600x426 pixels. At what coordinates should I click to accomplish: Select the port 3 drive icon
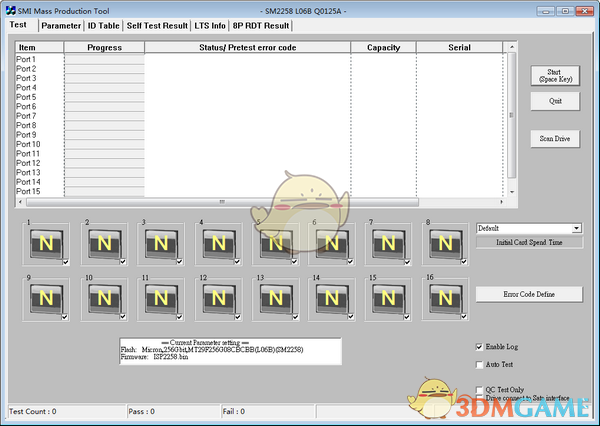[x=159, y=243]
